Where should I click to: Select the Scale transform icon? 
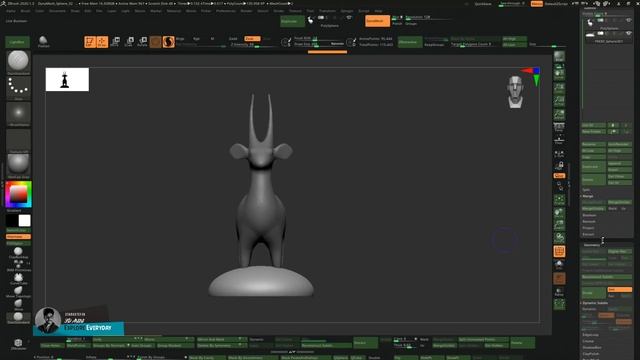[x=129, y=42]
